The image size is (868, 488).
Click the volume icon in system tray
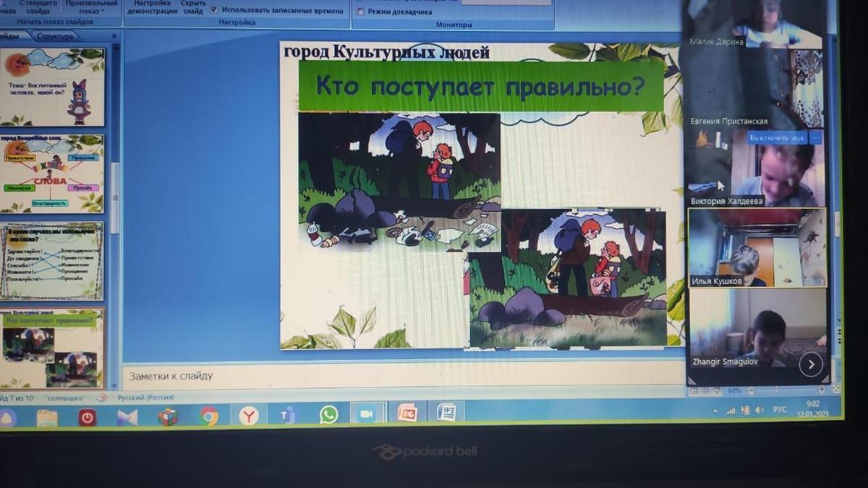tap(759, 410)
